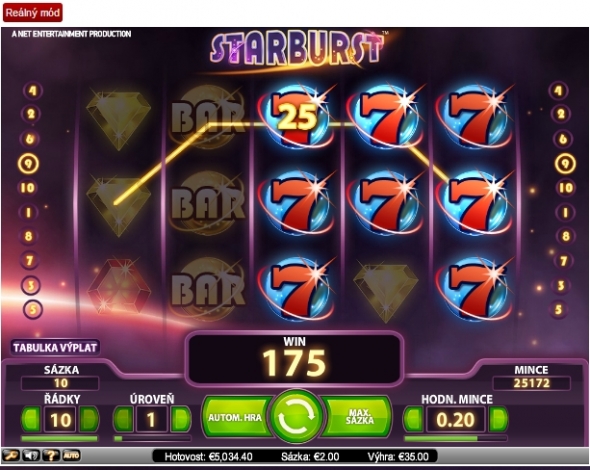Decrease ŘÁDKY lines with the left arrow
Image resolution: width=590 pixels, height=470 pixels.
coord(32,419)
